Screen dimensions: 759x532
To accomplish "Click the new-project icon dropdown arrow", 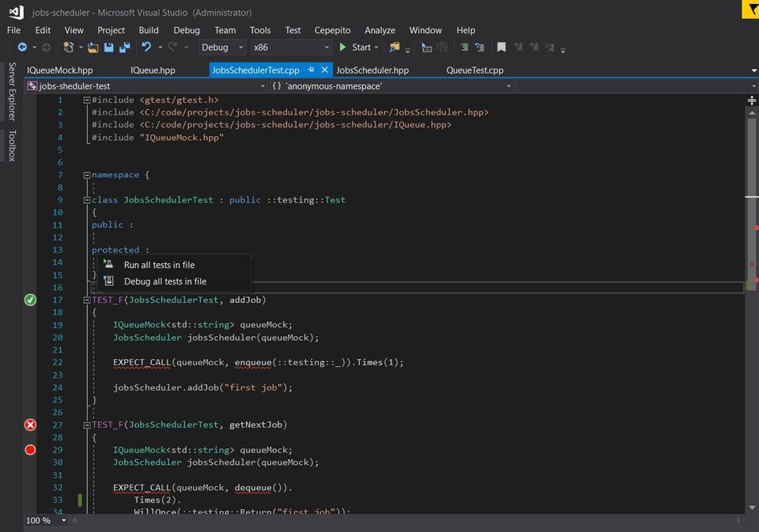I will [x=81, y=47].
